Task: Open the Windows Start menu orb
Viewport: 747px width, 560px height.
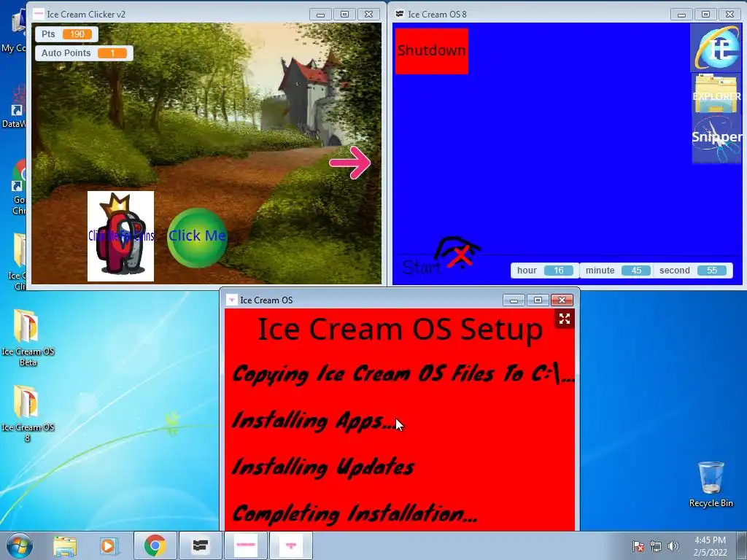Action: click(x=20, y=545)
